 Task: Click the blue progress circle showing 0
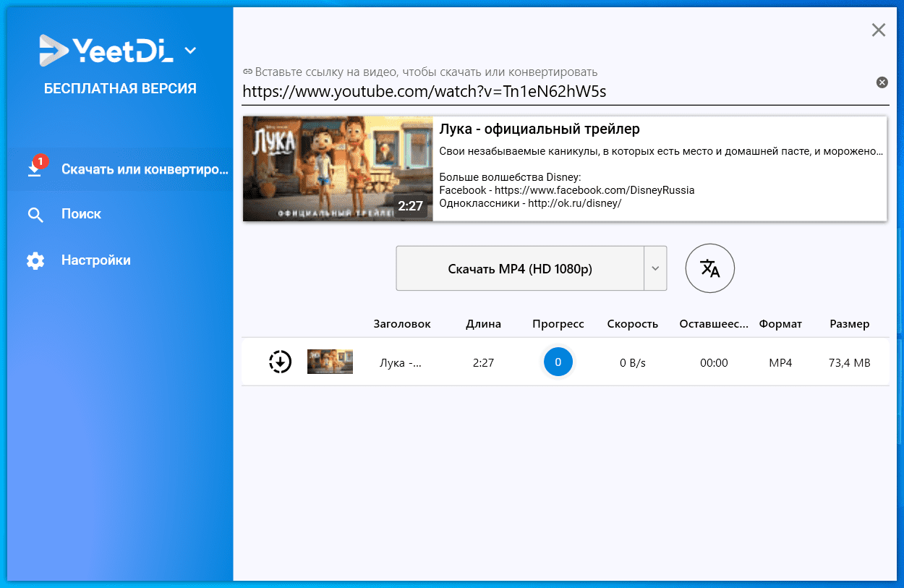(558, 362)
